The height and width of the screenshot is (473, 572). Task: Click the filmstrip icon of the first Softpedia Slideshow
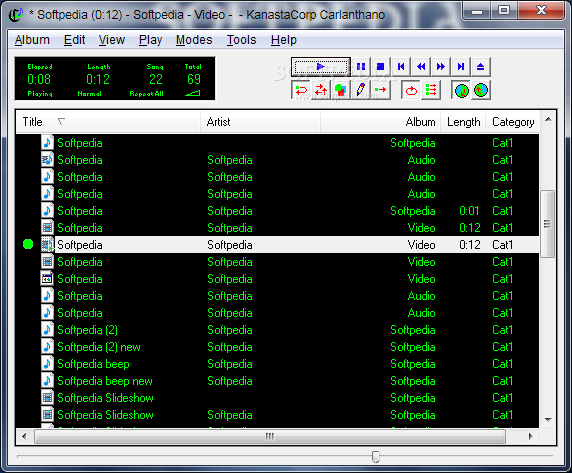47,398
